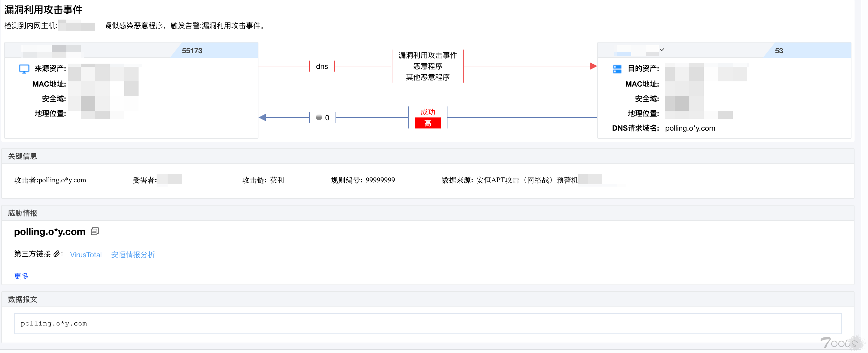Viewport: 868px width, 353px height.
Task: Click the 更多 link
Action: [x=21, y=276]
